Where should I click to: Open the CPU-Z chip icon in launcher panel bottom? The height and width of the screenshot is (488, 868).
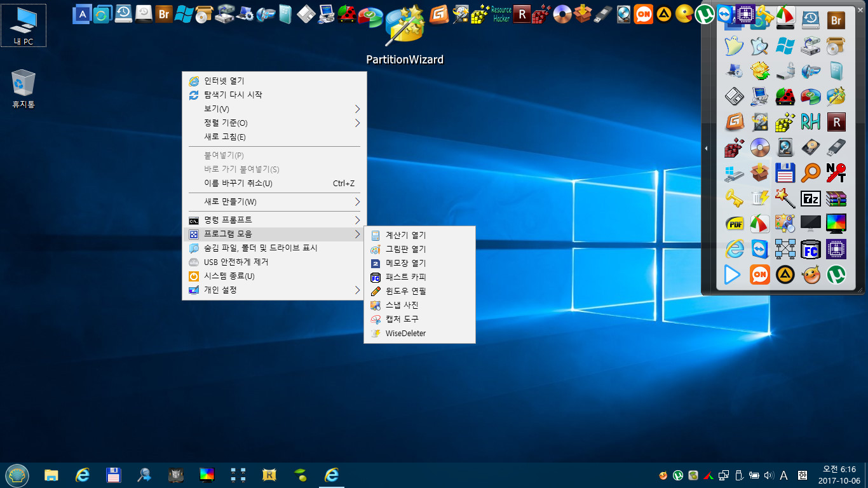tap(836, 249)
